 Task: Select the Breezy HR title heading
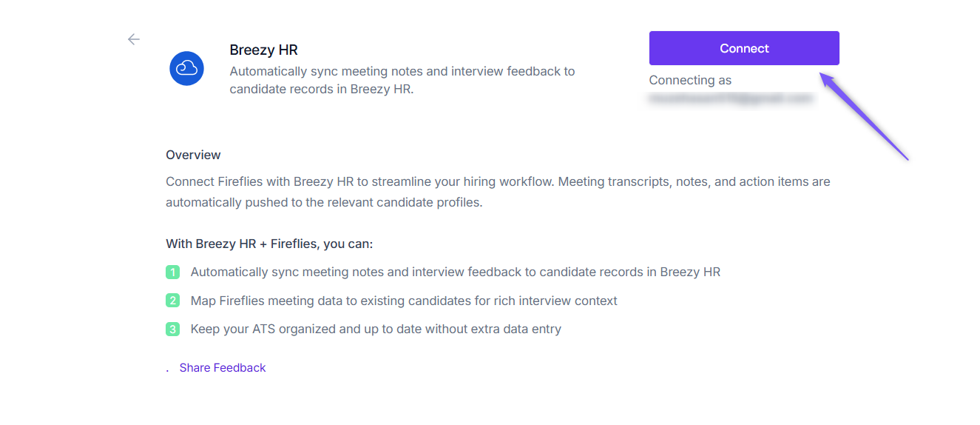tap(263, 50)
